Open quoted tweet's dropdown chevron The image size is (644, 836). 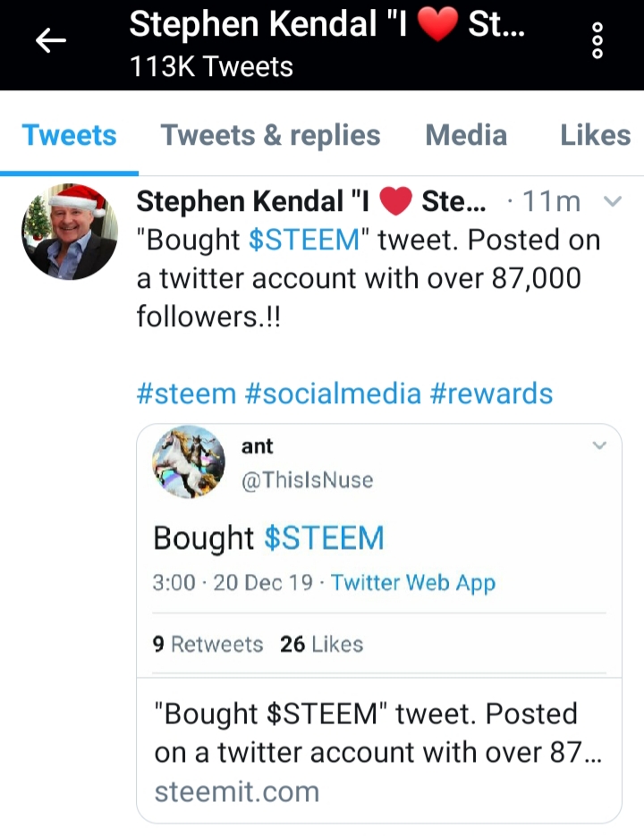point(599,445)
